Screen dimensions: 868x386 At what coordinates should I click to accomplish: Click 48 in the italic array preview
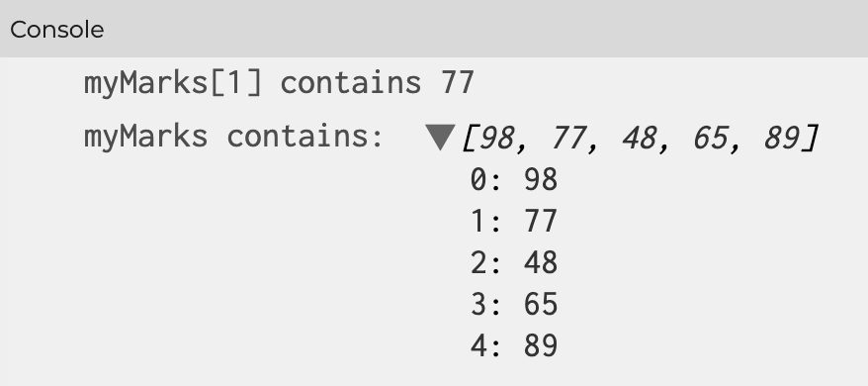(640, 138)
